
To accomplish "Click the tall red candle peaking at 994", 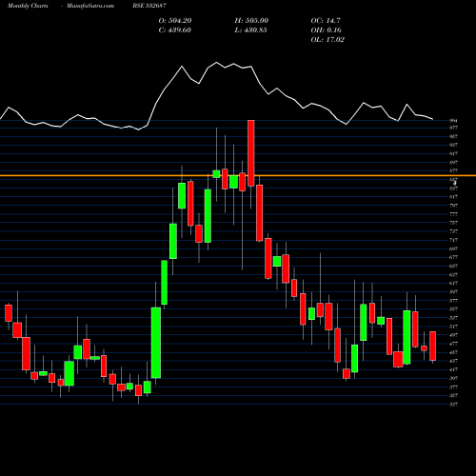I will 251,153.
